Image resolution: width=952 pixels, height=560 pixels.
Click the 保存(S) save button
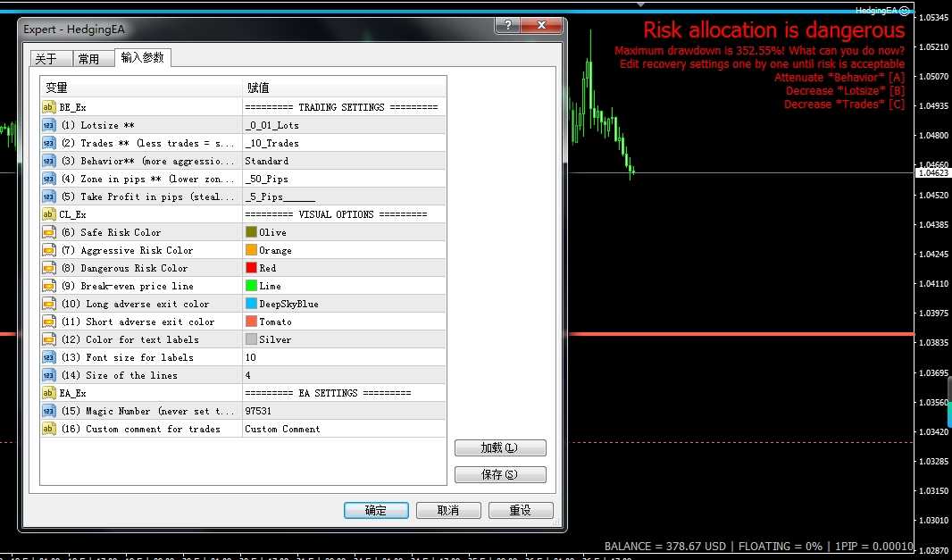pyautogui.click(x=499, y=474)
